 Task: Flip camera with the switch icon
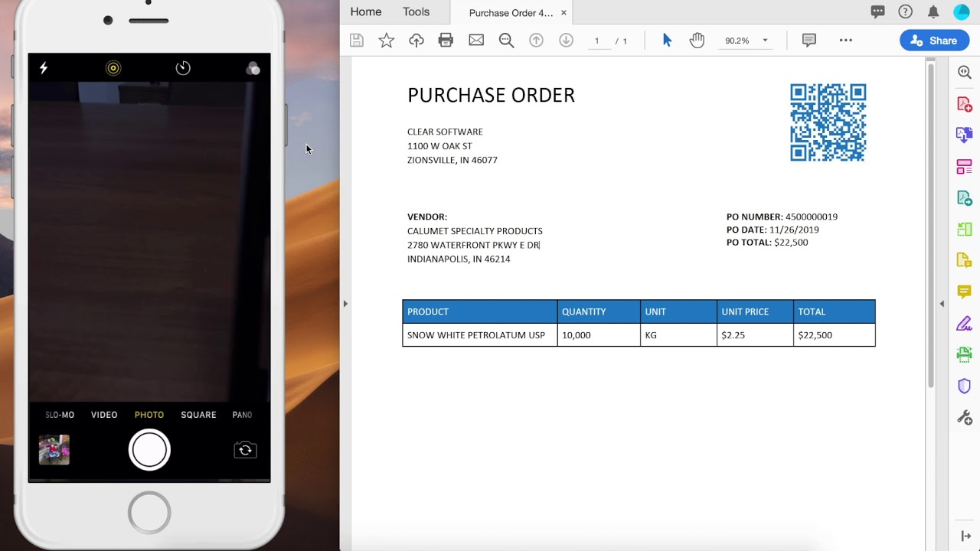click(245, 450)
